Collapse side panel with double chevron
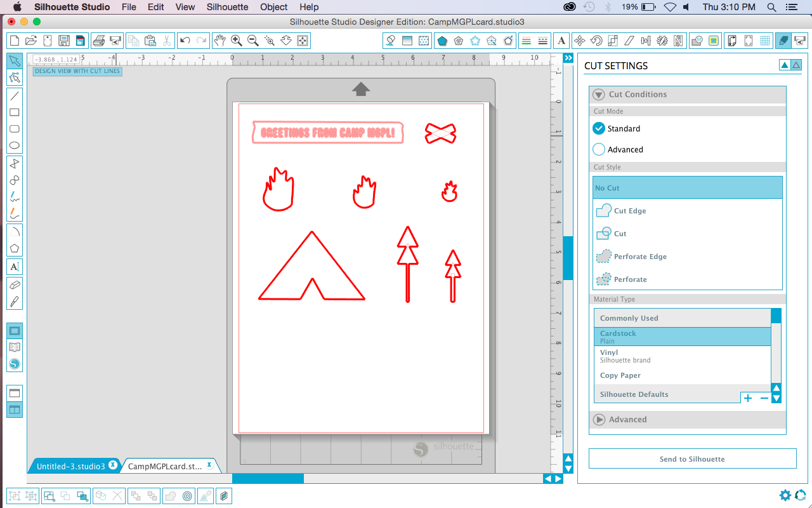 (568, 58)
